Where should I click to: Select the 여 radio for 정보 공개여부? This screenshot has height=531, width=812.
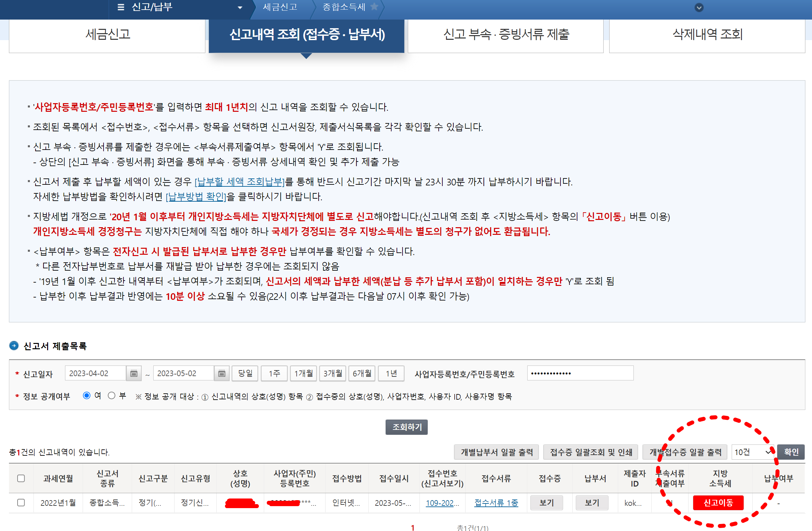(87, 396)
